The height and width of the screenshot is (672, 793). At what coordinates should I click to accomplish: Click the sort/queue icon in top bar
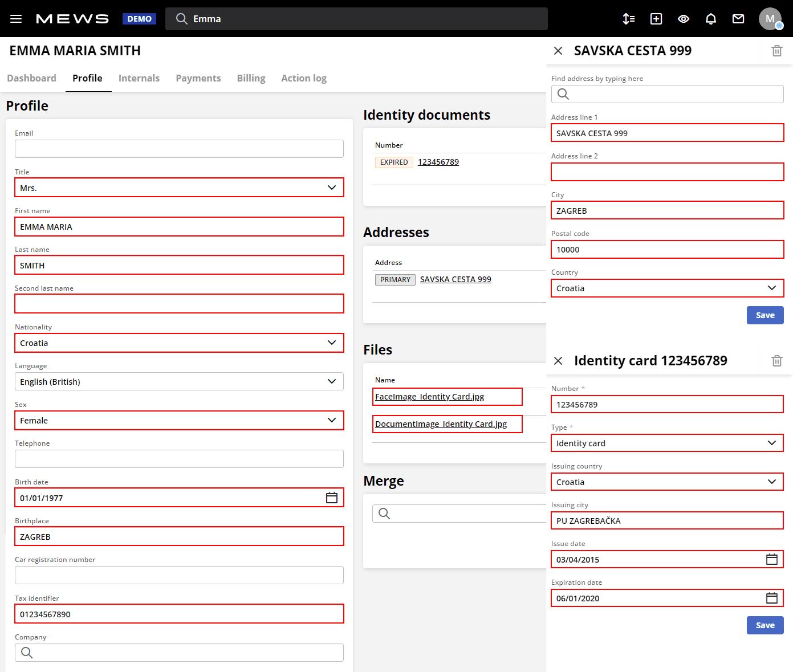pyautogui.click(x=629, y=19)
